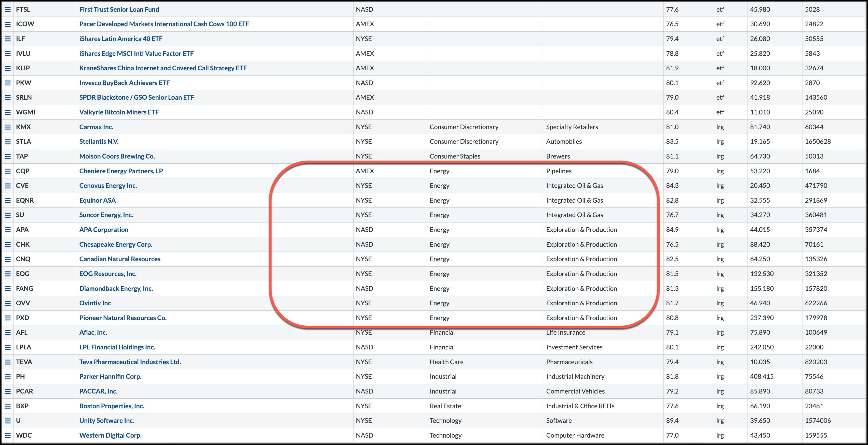Open the Teva Pharmaceutical Industries Ltd. link

[130, 362]
